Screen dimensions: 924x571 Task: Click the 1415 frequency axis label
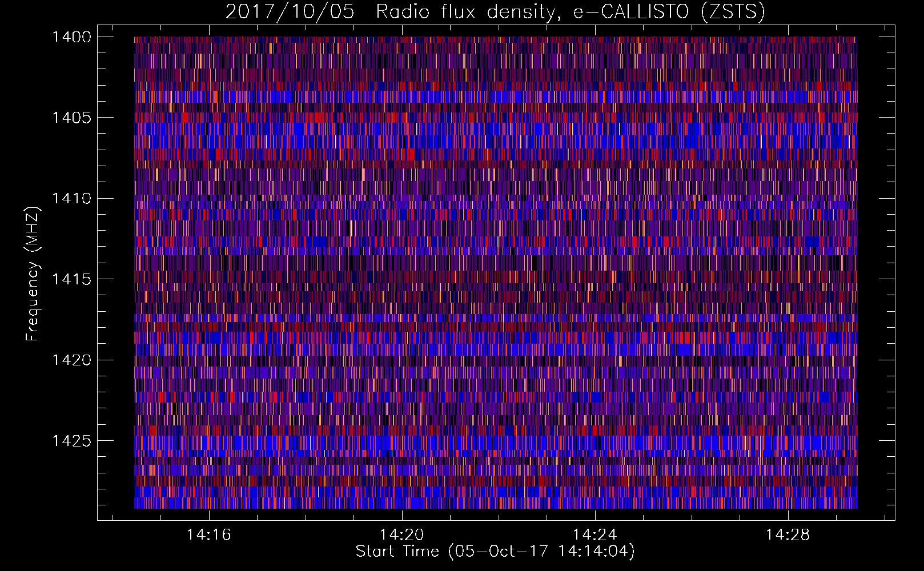point(71,279)
